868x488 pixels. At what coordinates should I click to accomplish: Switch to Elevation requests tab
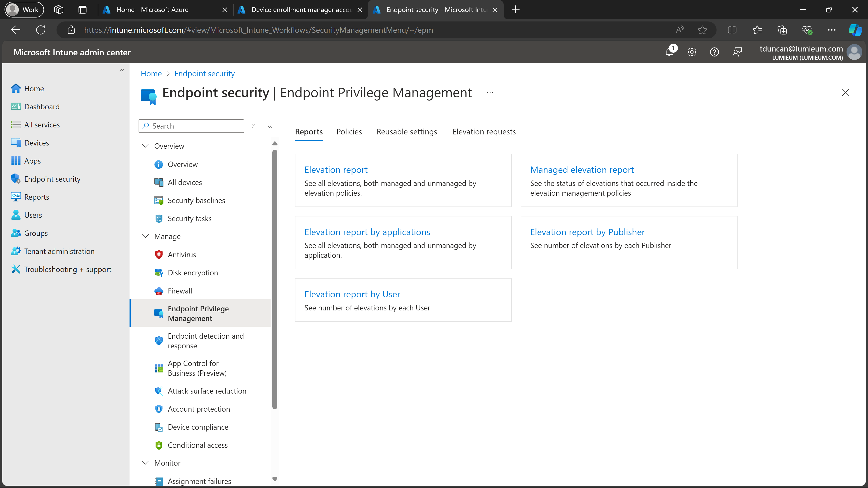click(x=484, y=132)
